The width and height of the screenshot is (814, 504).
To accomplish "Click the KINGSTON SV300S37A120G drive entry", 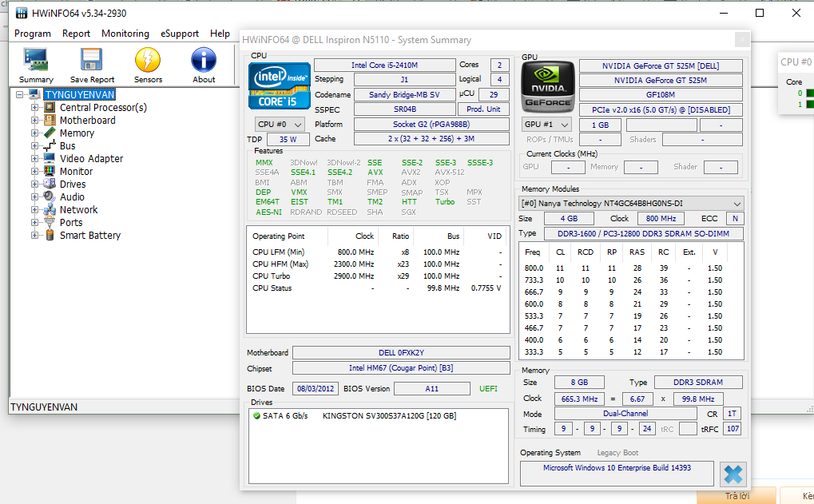I will click(x=389, y=416).
